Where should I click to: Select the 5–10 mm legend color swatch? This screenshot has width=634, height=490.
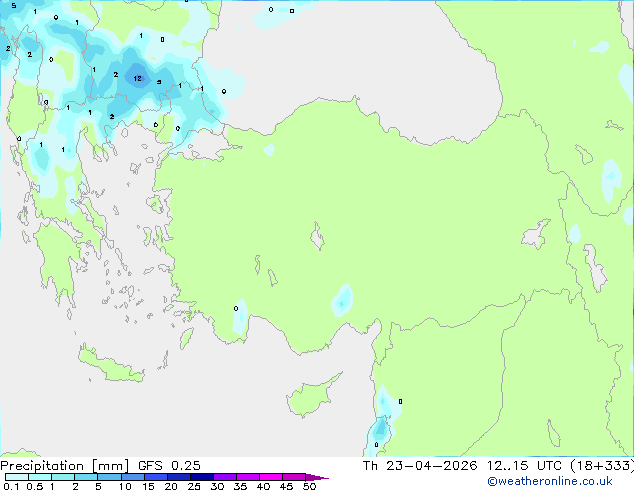[x=109, y=477]
